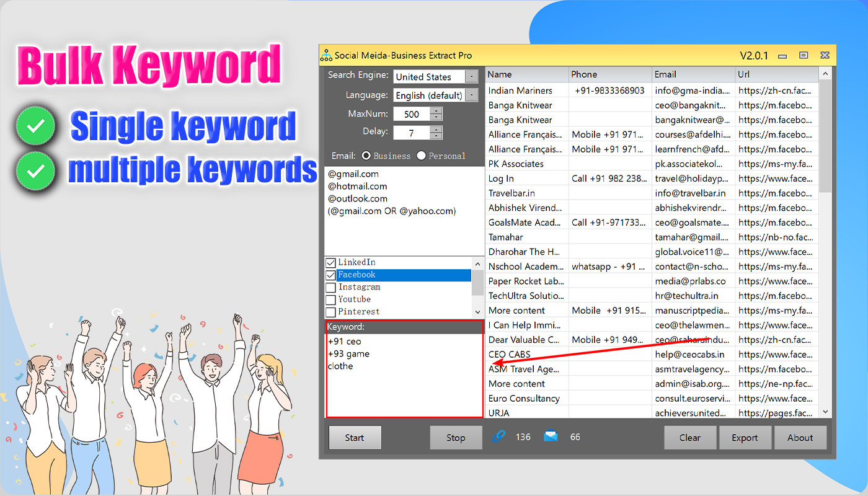Tick the Pinterest checkbox
The image size is (868, 496).
point(330,312)
